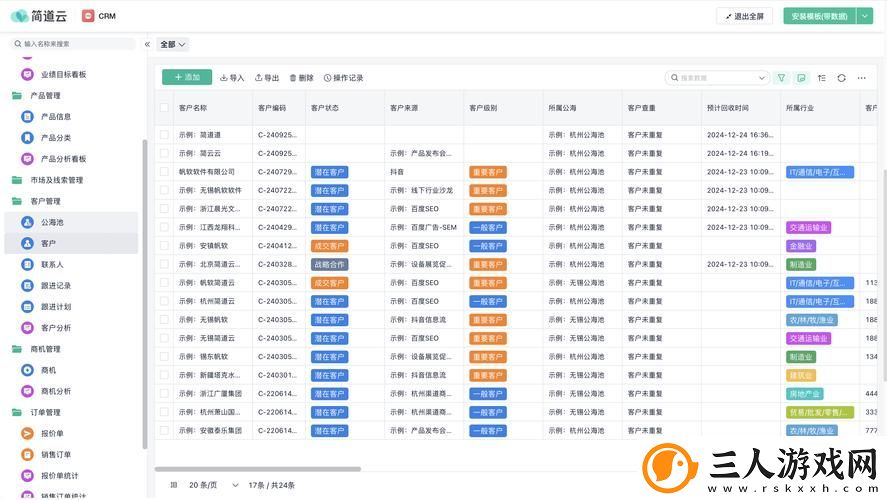Click the green 添加 button
887x500 pixels.
[x=187, y=77]
